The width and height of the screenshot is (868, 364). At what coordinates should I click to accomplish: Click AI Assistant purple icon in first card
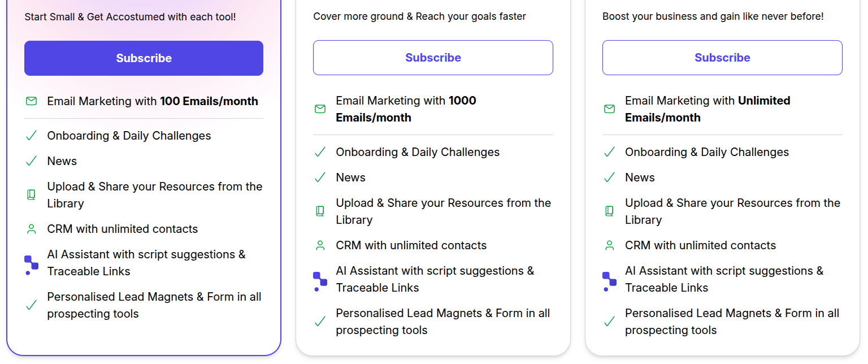(x=31, y=265)
